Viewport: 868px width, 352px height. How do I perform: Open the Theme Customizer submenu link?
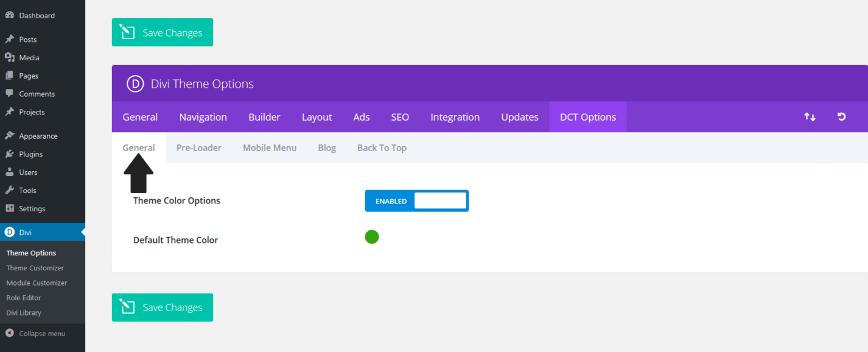coord(35,268)
